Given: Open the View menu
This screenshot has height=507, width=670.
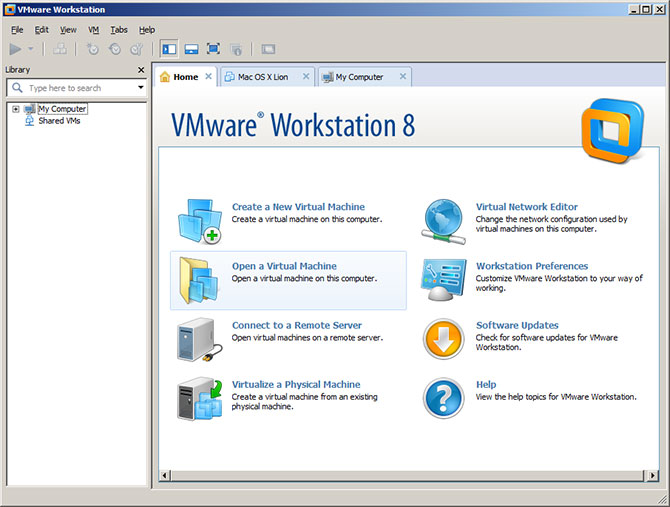Looking at the screenshot, I should click(x=68, y=30).
